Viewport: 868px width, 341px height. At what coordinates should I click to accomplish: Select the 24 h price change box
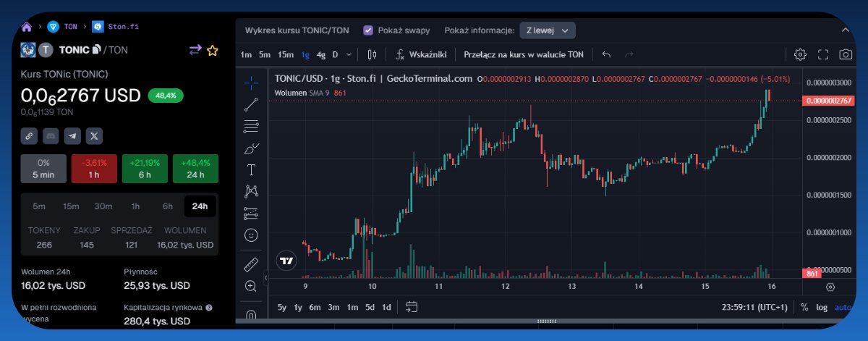[x=195, y=169]
